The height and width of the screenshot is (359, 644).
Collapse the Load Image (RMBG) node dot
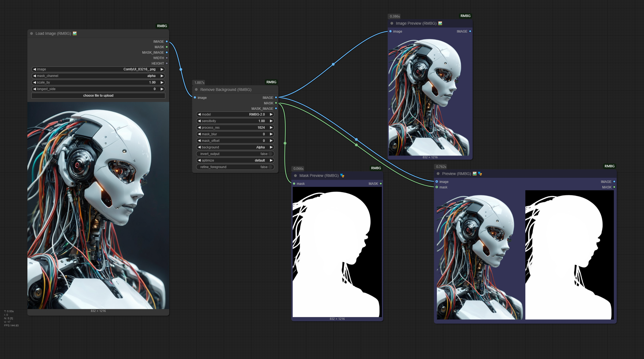32,33
